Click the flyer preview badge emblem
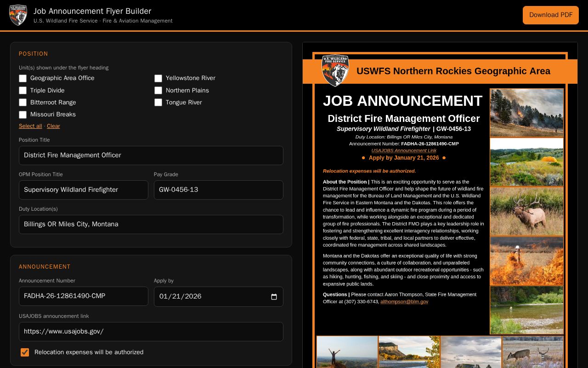Viewport: 588px width, 368px height. 335,70
